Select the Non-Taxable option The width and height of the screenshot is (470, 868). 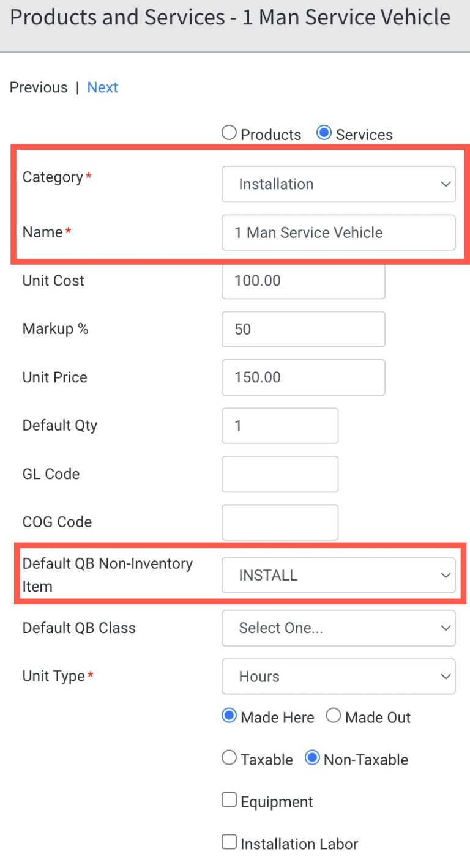[311, 758]
